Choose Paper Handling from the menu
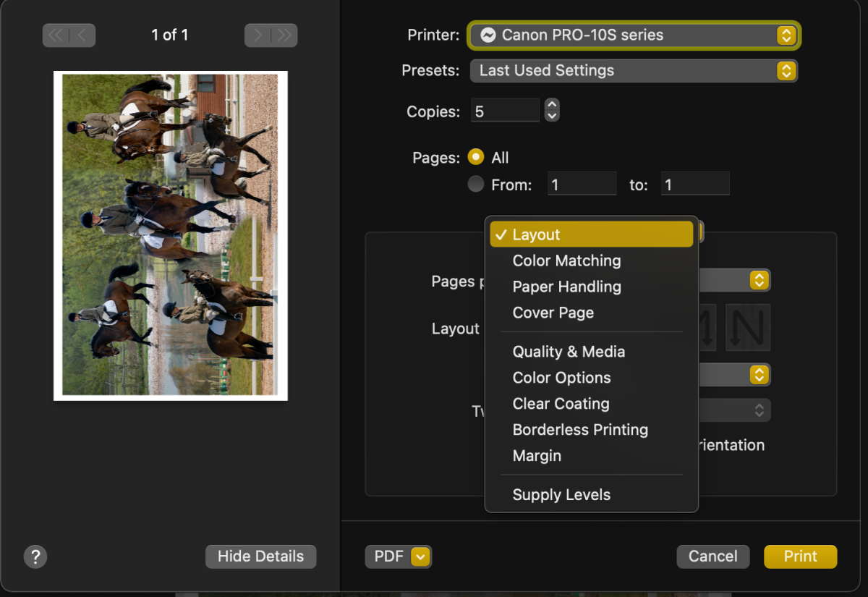This screenshot has width=868, height=597. coord(566,287)
